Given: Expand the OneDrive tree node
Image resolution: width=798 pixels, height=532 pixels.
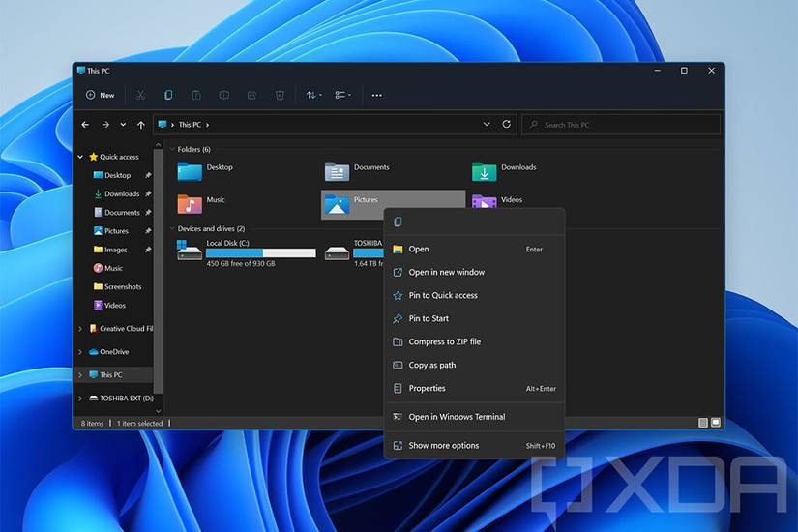Looking at the screenshot, I should (80, 352).
